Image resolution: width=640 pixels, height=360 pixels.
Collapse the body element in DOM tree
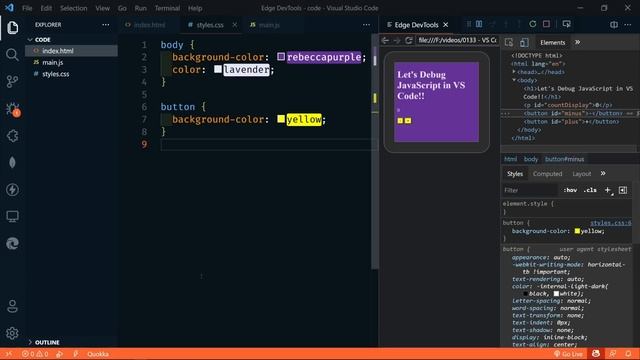(x=514, y=80)
